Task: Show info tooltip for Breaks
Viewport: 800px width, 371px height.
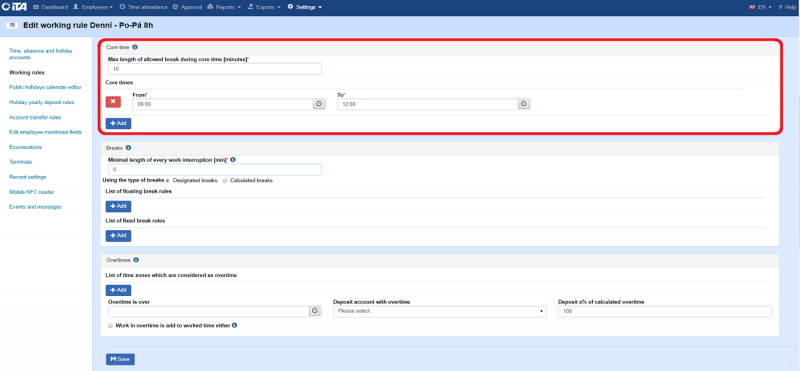Action: 128,147
